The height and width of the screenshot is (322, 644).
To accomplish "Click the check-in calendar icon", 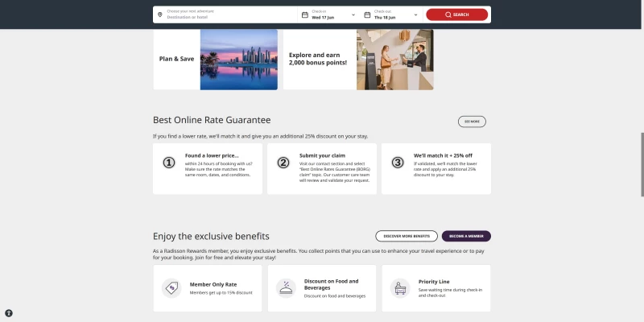I will tap(305, 14).
